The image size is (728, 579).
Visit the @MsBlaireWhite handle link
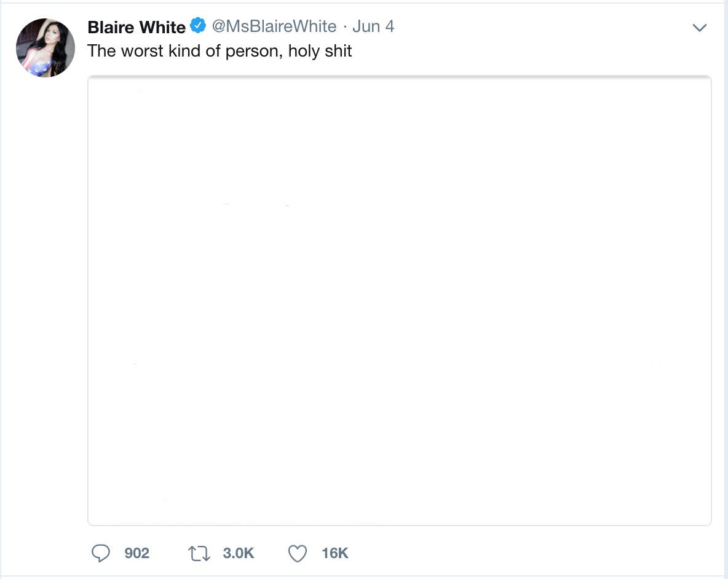point(274,26)
